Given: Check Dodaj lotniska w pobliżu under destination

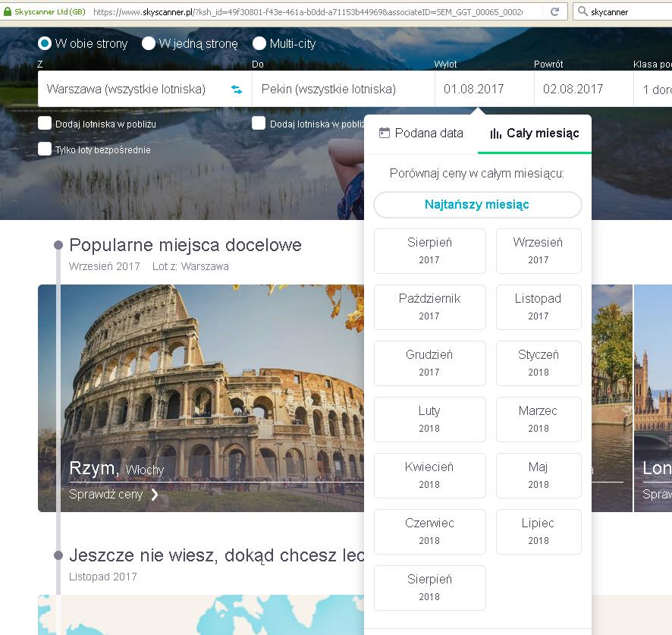Looking at the screenshot, I should (259, 124).
